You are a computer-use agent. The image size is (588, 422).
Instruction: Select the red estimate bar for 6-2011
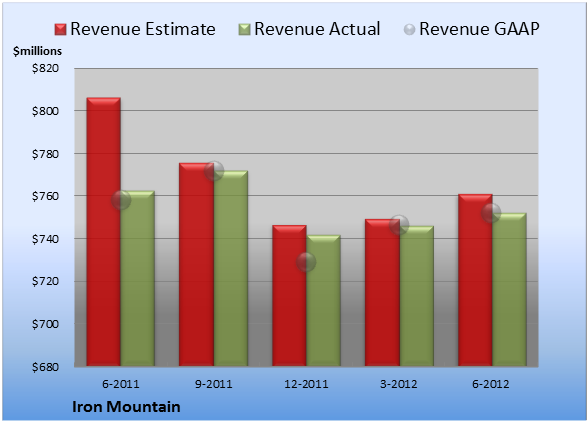click(104, 231)
